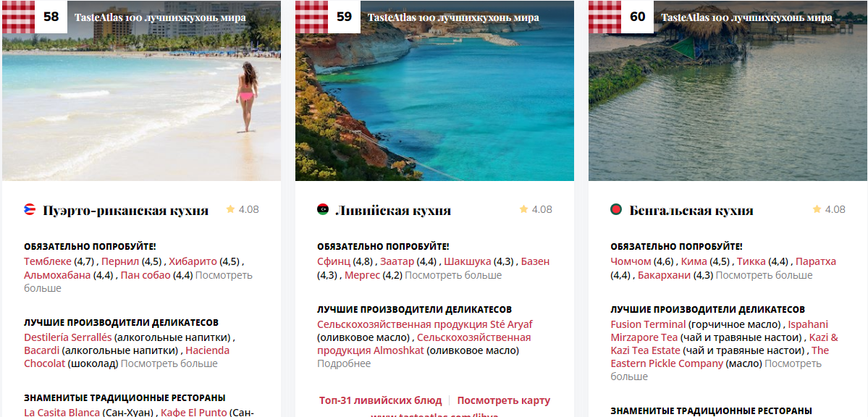Screen dimensions: 868x417
Task: Click the star rating on the Libyan cuisine card
Action: pos(536,209)
